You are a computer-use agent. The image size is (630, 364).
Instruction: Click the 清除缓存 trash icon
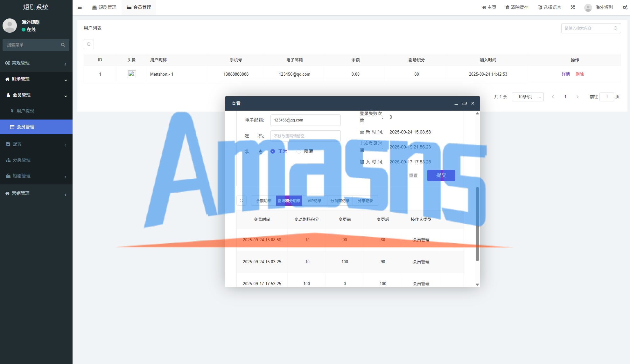507,7
